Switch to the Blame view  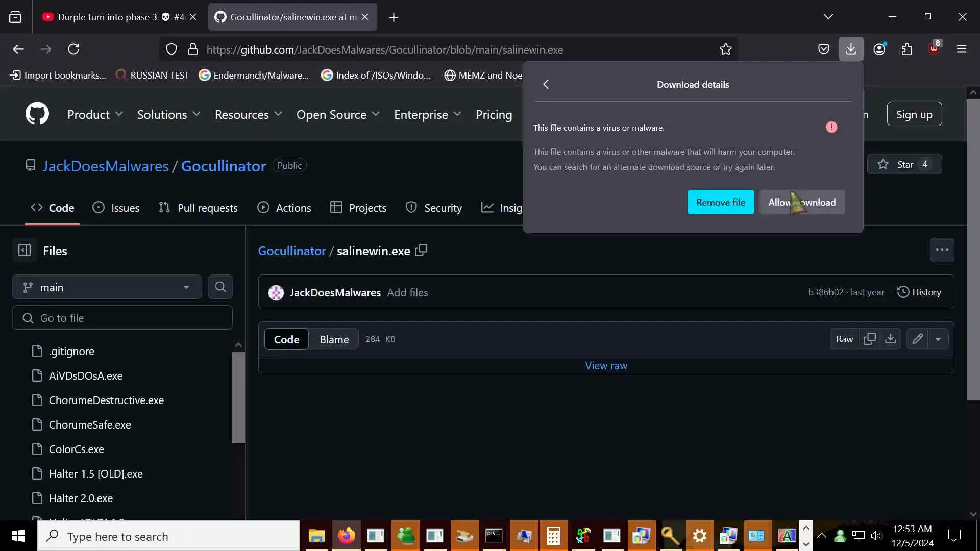(334, 339)
